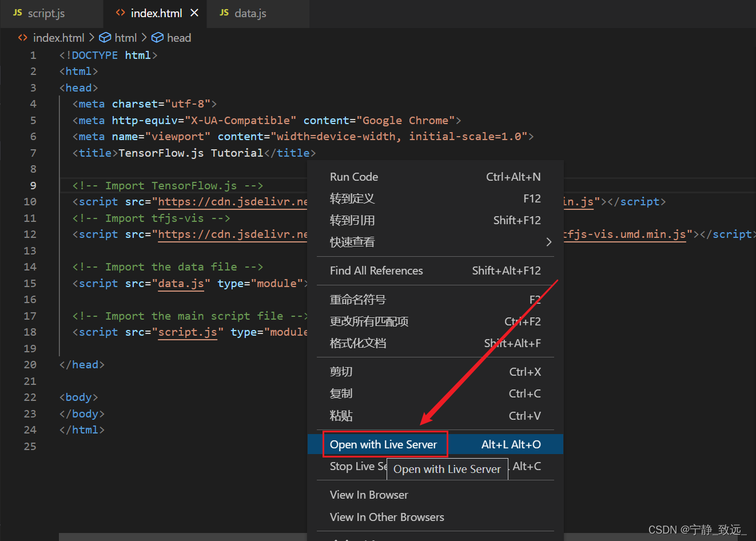Screen dimensions: 756x541
Task: Click the "Google Chrome" content value
Action: 405,120
